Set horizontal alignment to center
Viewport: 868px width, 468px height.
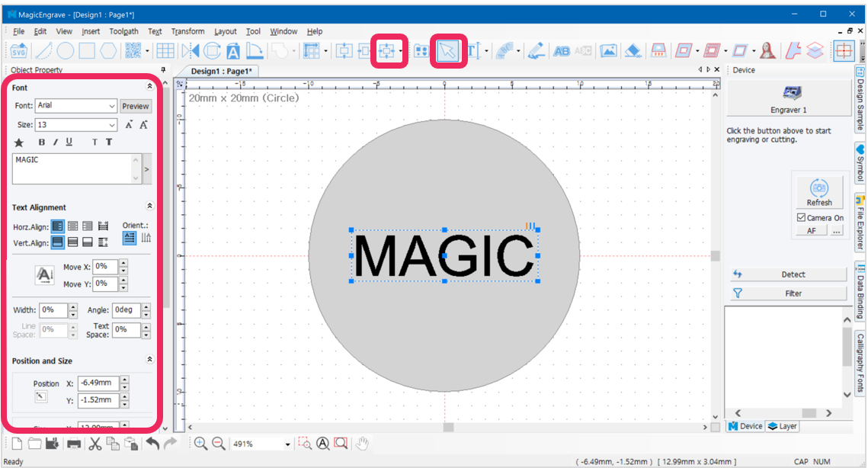pos(72,226)
